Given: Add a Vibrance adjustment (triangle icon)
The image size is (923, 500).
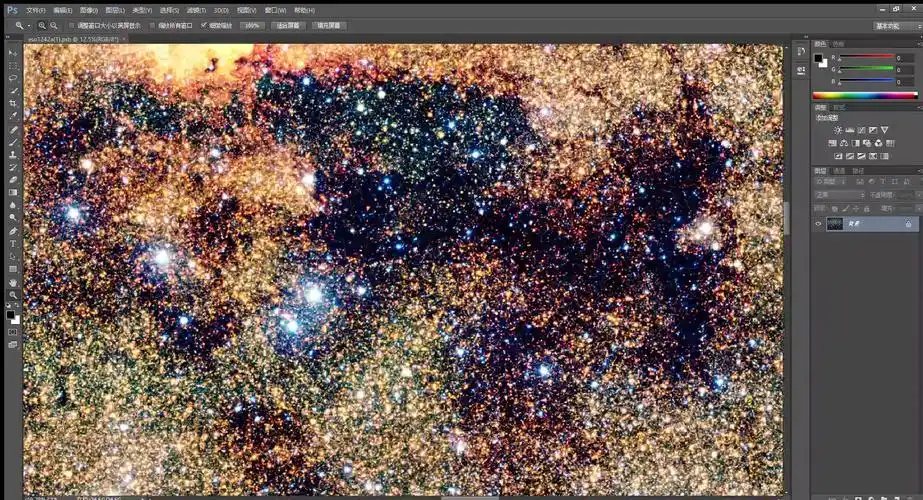Looking at the screenshot, I should click(x=884, y=130).
